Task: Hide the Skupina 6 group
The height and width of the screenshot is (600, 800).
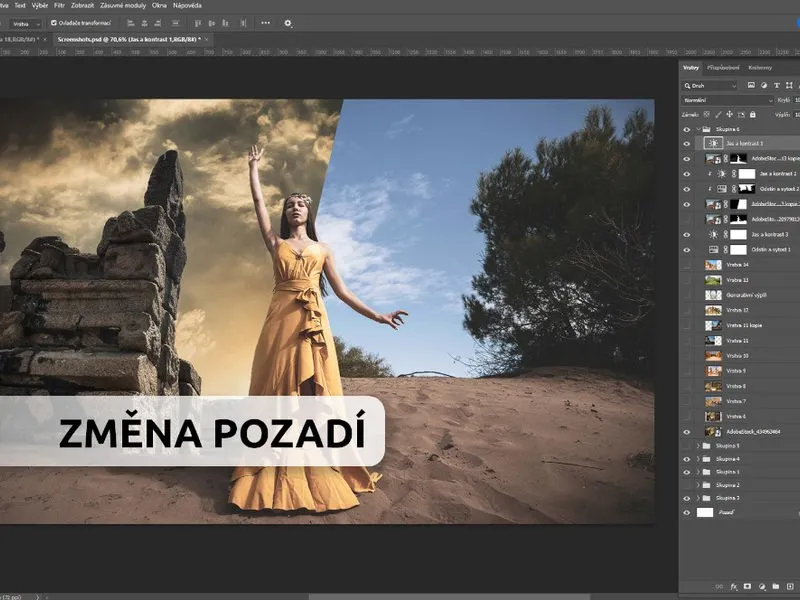Action: (687, 130)
